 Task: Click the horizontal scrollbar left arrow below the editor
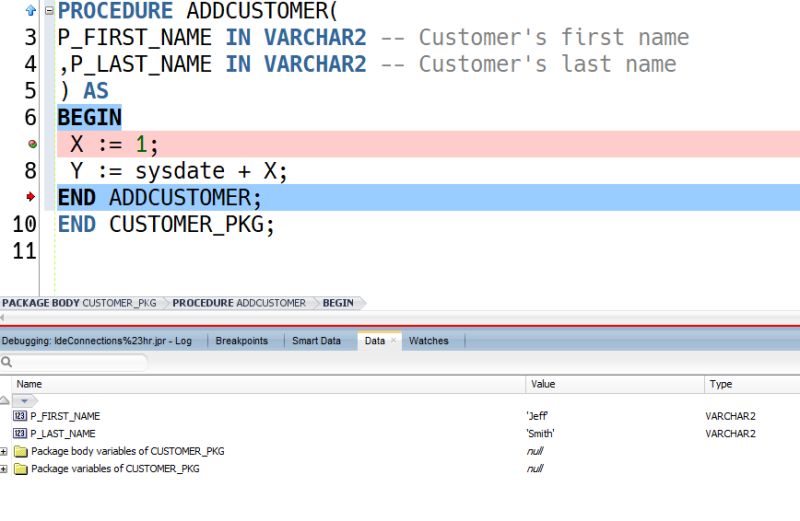3,318
